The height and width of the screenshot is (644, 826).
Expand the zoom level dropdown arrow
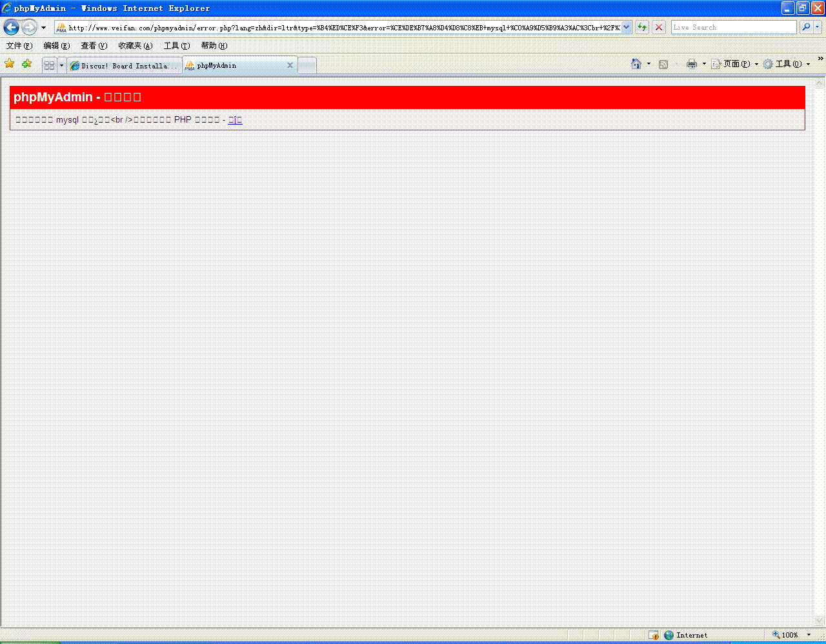pyautogui.click(x=809, y=635)
